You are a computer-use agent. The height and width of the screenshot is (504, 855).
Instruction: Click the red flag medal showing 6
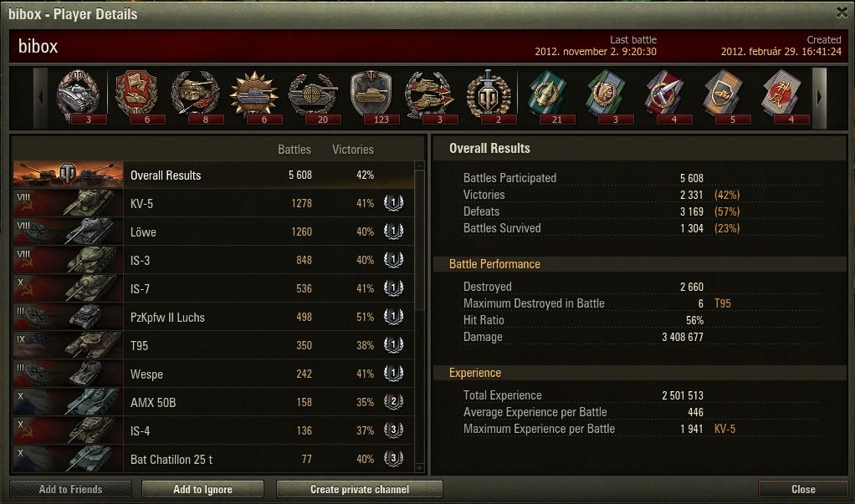point(137,96)
